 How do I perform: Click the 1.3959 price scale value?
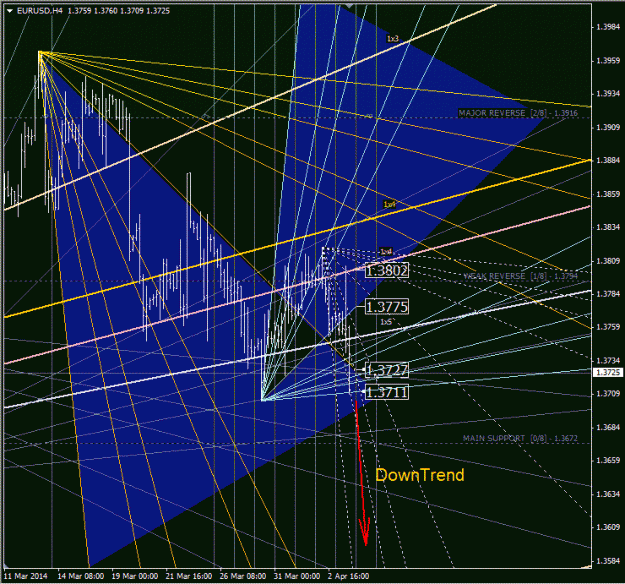[x=608, y=61]
